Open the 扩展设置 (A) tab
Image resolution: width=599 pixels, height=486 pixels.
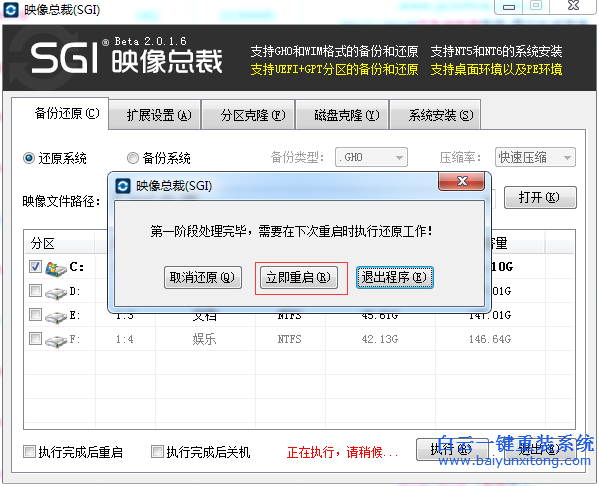pyautogui.click(x=155, y=115)
